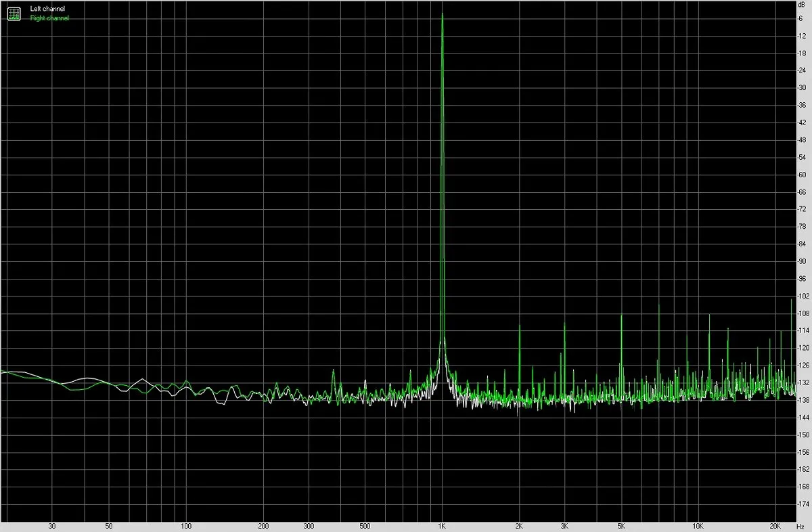
Task: Click the '-132' dB axis label
Action: tap(804, 383)
